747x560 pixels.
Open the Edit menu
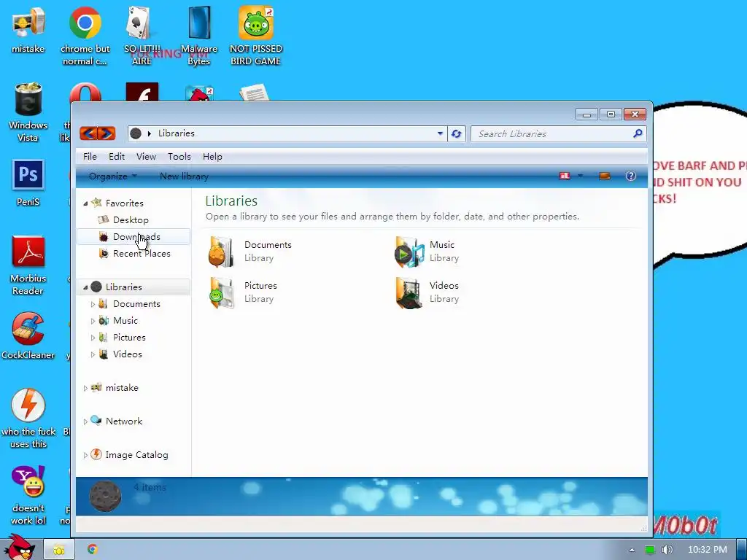(117, 157)
